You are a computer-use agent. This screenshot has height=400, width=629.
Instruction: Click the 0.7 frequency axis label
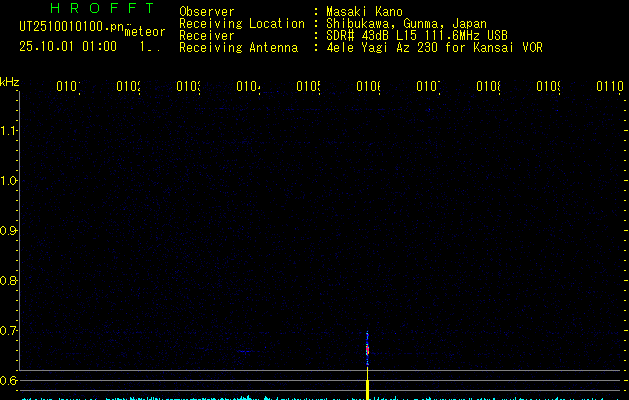coord(8,331)
